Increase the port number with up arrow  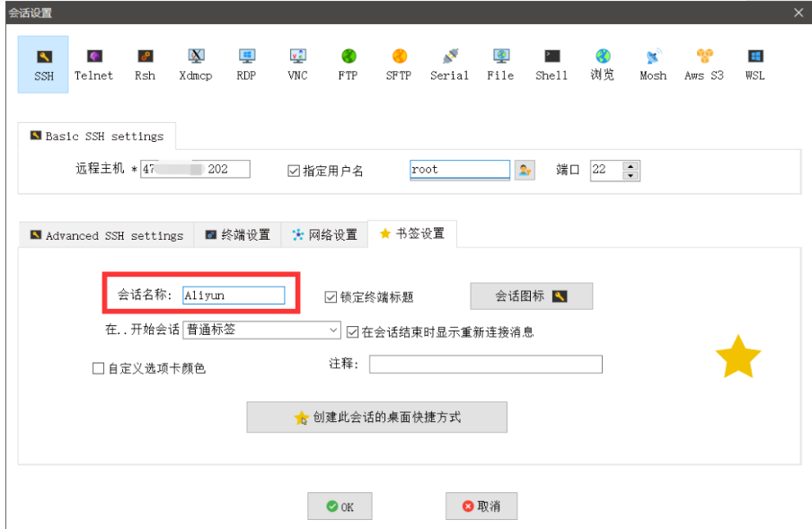click(631, 166)
